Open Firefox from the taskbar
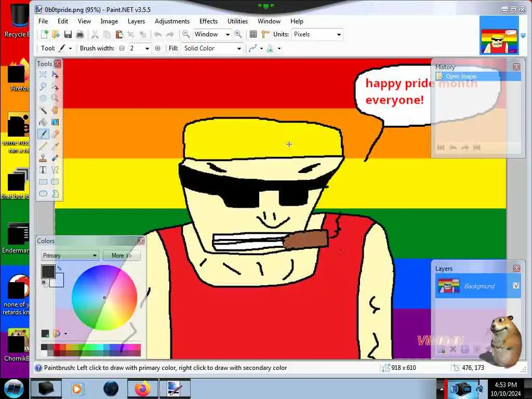This screenshot has width=532, height=399. click(141, 389)
